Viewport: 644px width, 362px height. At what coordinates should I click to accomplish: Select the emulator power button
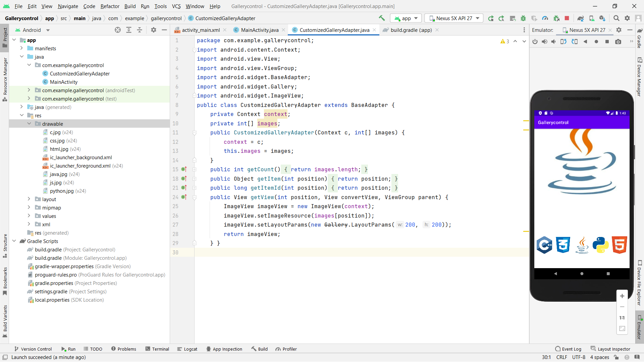coord(535,42)
